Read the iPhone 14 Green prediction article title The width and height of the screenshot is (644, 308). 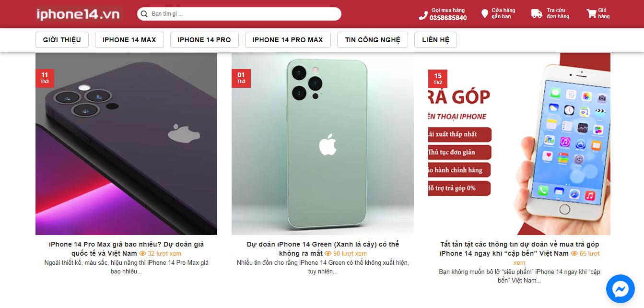coord(323,249)
